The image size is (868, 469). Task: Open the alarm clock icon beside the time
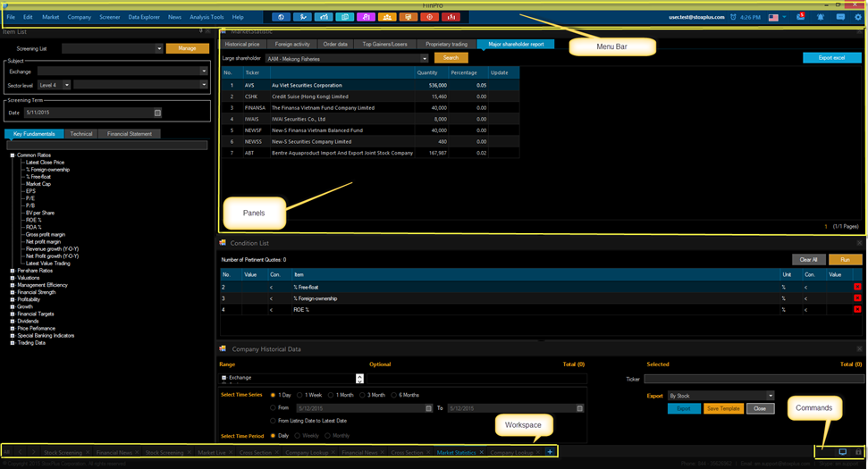(x=733, y=17)
